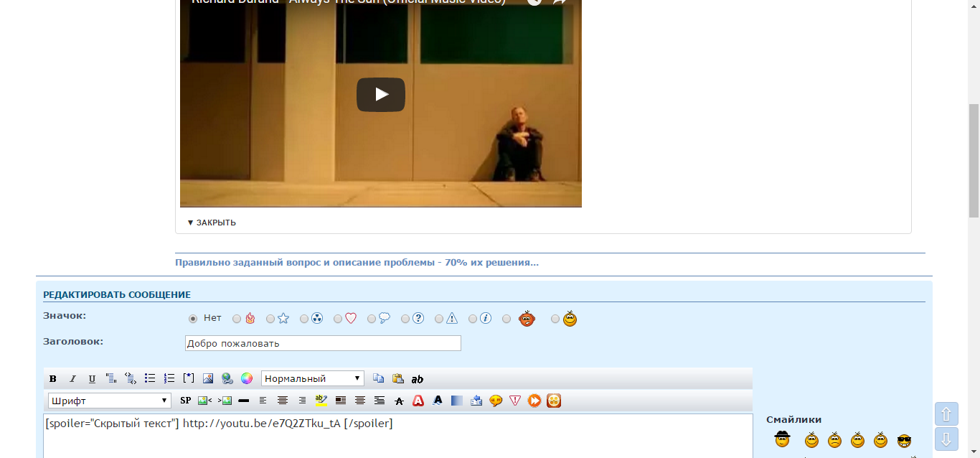The height and width of the screenshot is (458, 980).
Task: Insert image floated right icon
Action: (x=225, y=401)
